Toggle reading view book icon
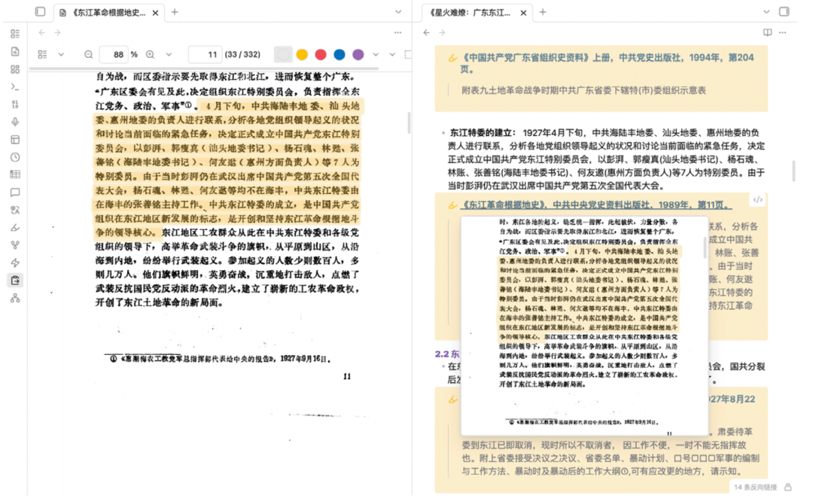The height and width of the screenshot is (504, 813). tap(767, 32)
